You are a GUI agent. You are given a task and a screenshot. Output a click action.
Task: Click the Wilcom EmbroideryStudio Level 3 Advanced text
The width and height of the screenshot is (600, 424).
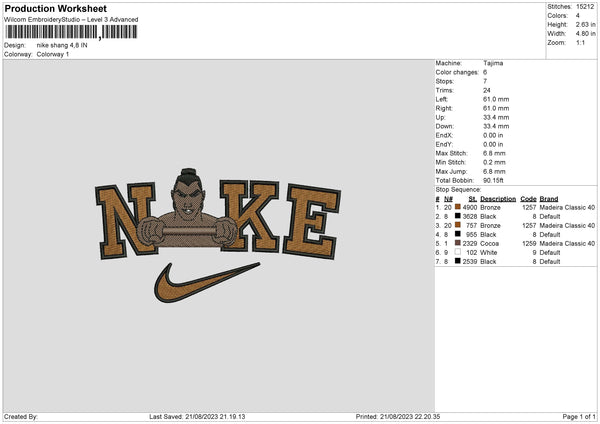pos(71,20)
